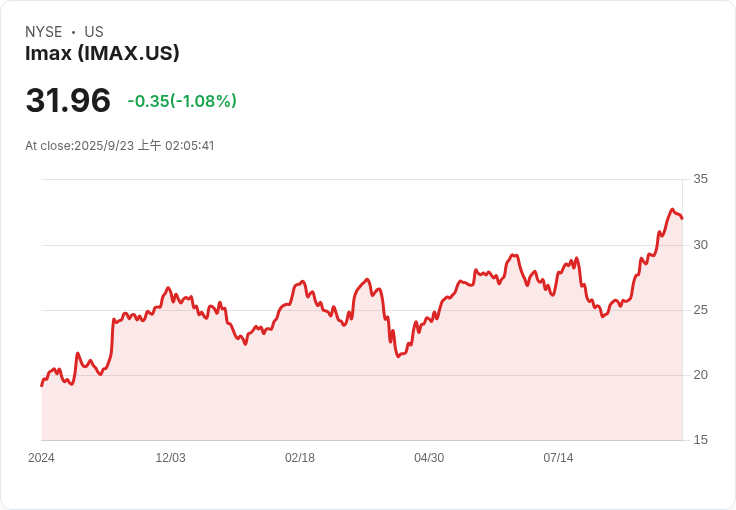Click the chart line's end point

(x=682, y=218)
